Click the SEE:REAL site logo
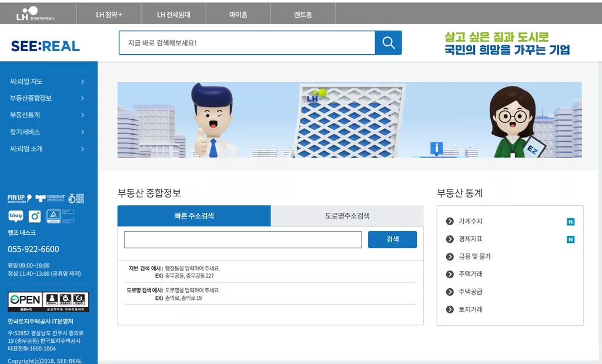Image resolution: width=602 pixels, height=364 pixels. coord(45,46)
